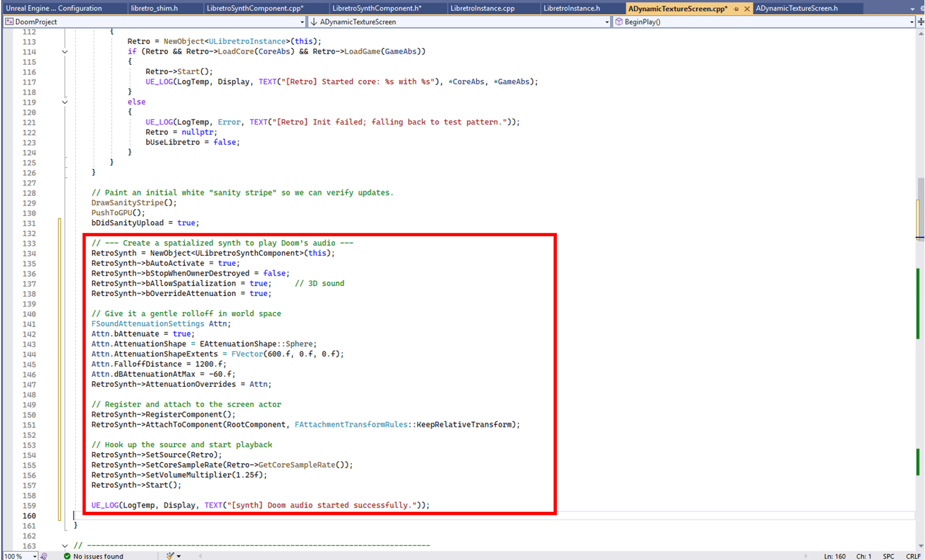
Task: Click bAllowSpatialization on line 137
Action: click(191, 283)
